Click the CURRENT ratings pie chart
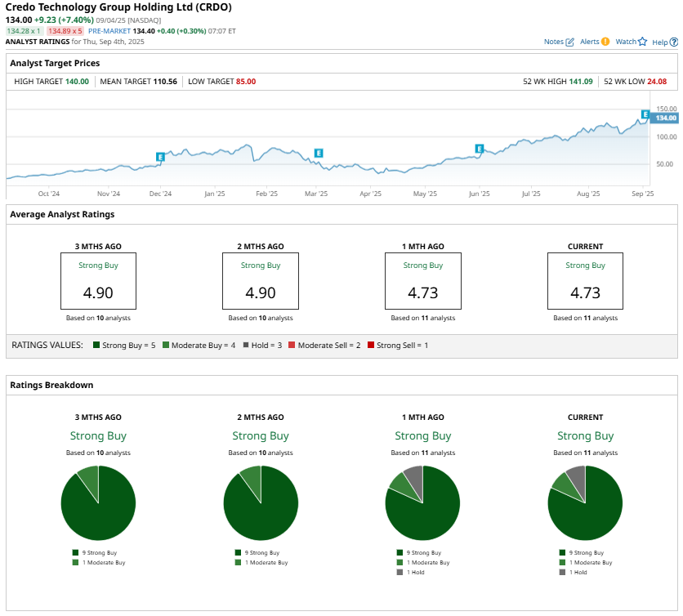The height and width of the screenshot is (616, 683). pyautogui.click(x=586, y=503)
